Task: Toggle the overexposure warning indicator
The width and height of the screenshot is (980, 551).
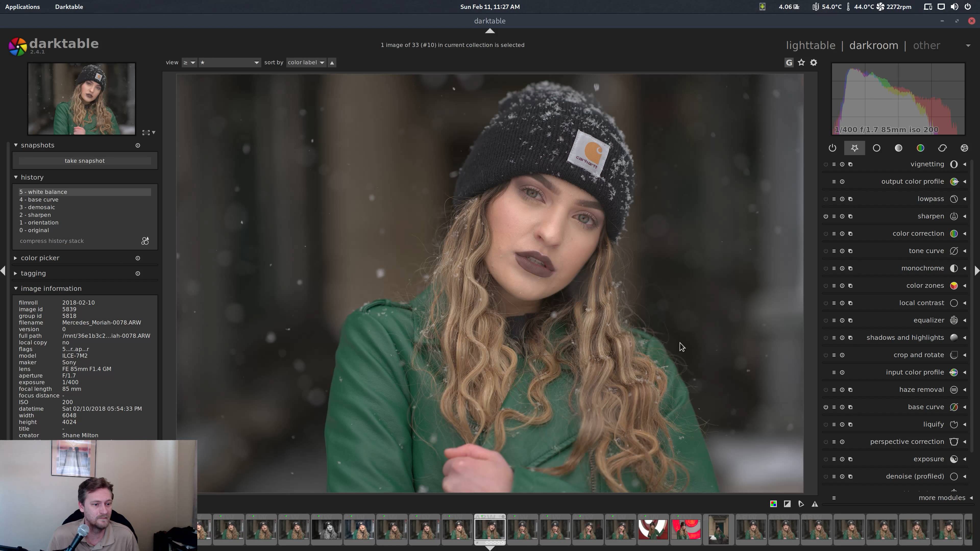Action: click(787, 504)
